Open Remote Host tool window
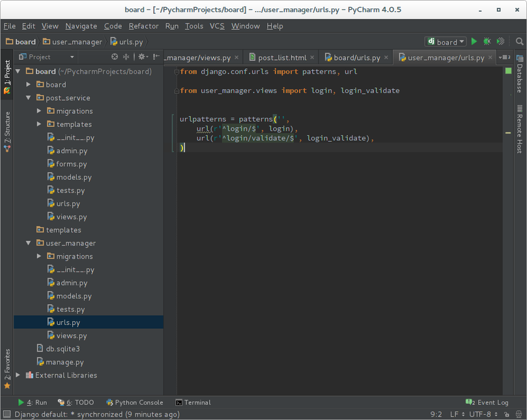 [520, 129]
